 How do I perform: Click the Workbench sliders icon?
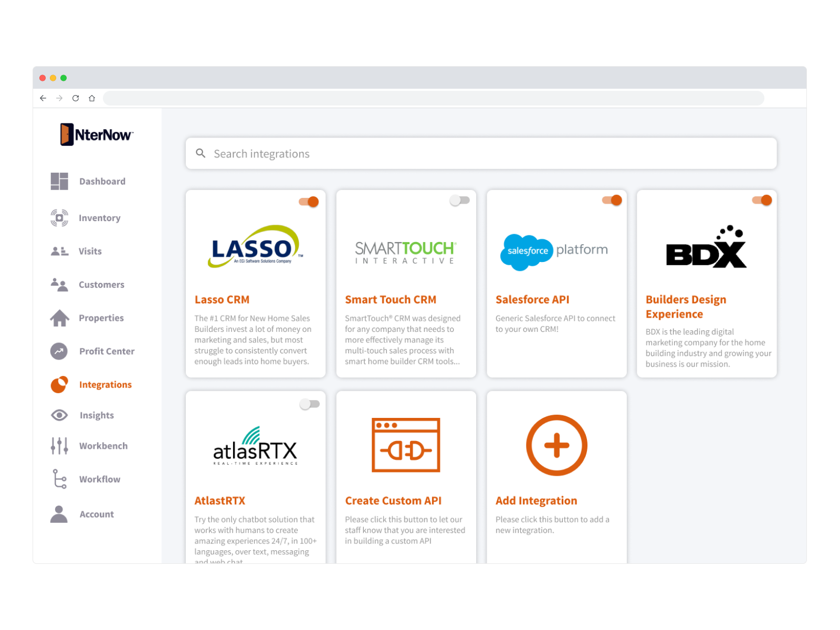click(x=59, y=446)
